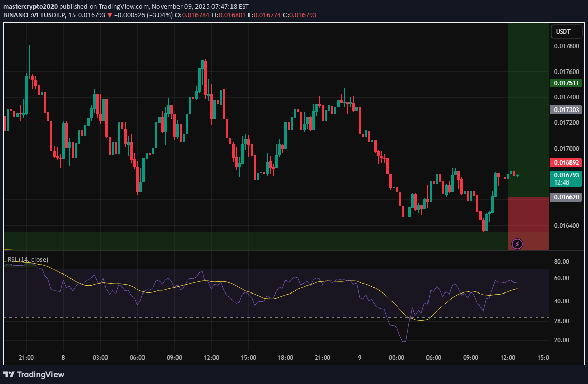588x384 pixels.
Task: Click the date marker 9 on time axis
Action: (x=360, y=358)
